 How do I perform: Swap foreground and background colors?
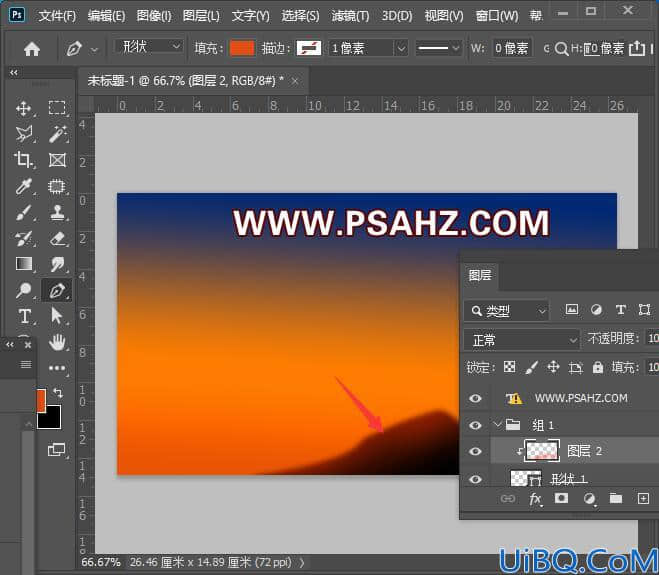coord(58,393)
